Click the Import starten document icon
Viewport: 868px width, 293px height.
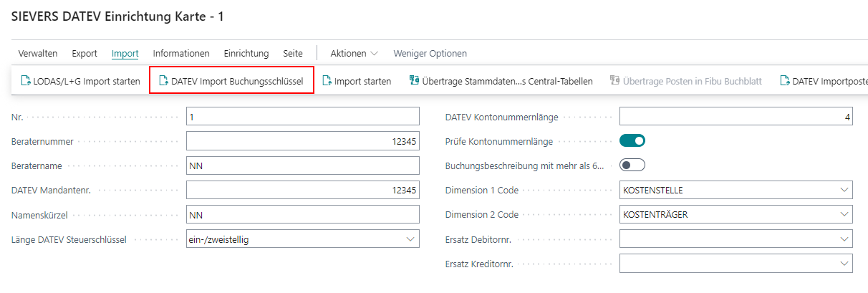(x=327, y=81)
